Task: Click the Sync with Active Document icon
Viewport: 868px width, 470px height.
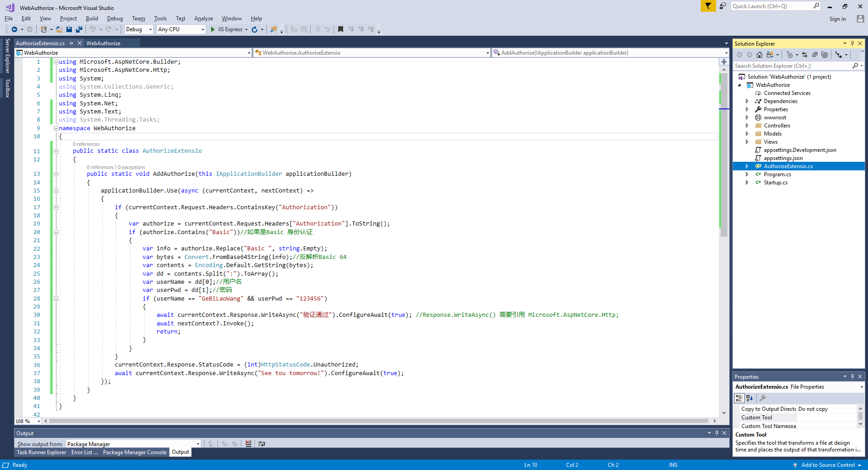Action: pyautogui.click(x=805, y=55)
